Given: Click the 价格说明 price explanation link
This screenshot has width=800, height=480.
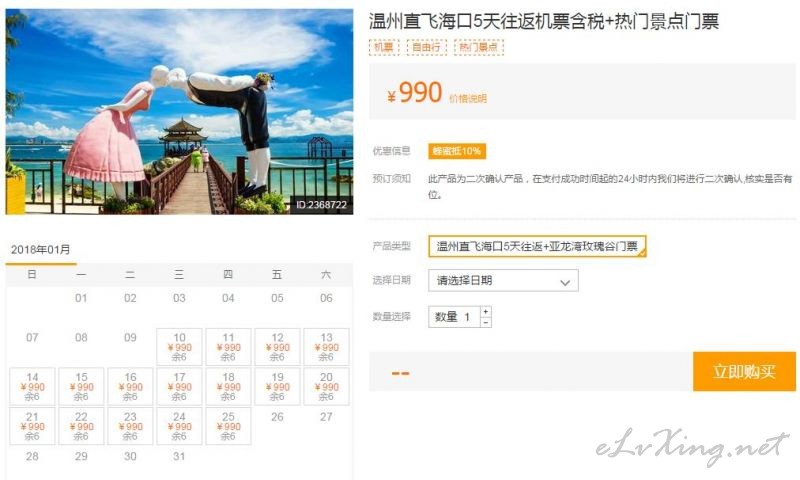Looking at the screenshot, I should point(468,98).
